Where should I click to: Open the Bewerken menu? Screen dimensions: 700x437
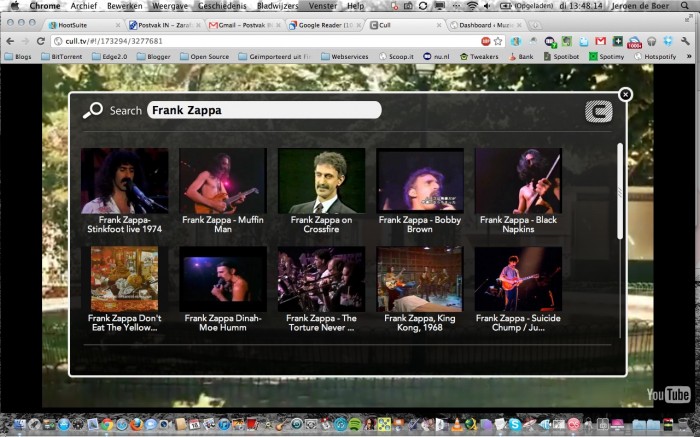(x=125, y=6)
